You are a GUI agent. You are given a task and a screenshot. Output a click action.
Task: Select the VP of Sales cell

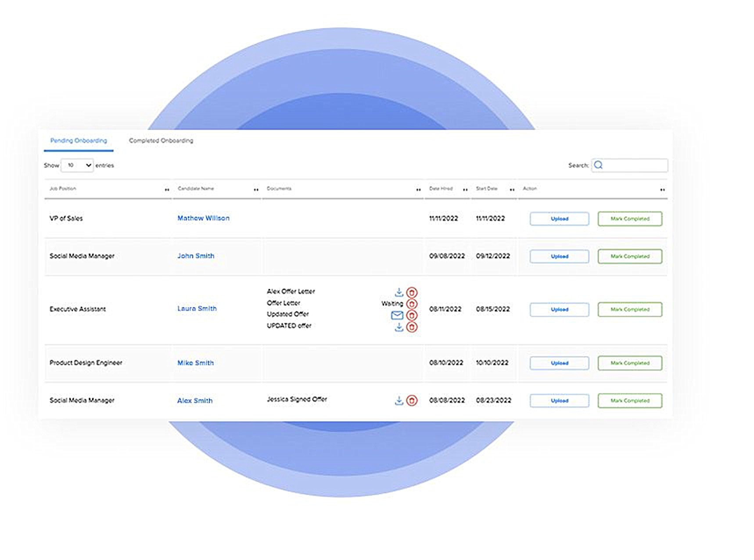(66, 218)
